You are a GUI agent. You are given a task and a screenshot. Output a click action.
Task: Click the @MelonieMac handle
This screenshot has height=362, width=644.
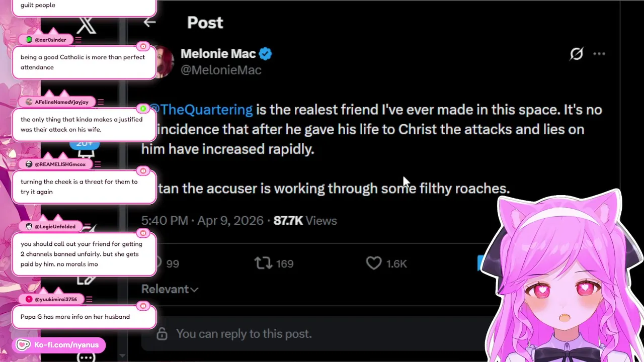click(x=221, y=70)
